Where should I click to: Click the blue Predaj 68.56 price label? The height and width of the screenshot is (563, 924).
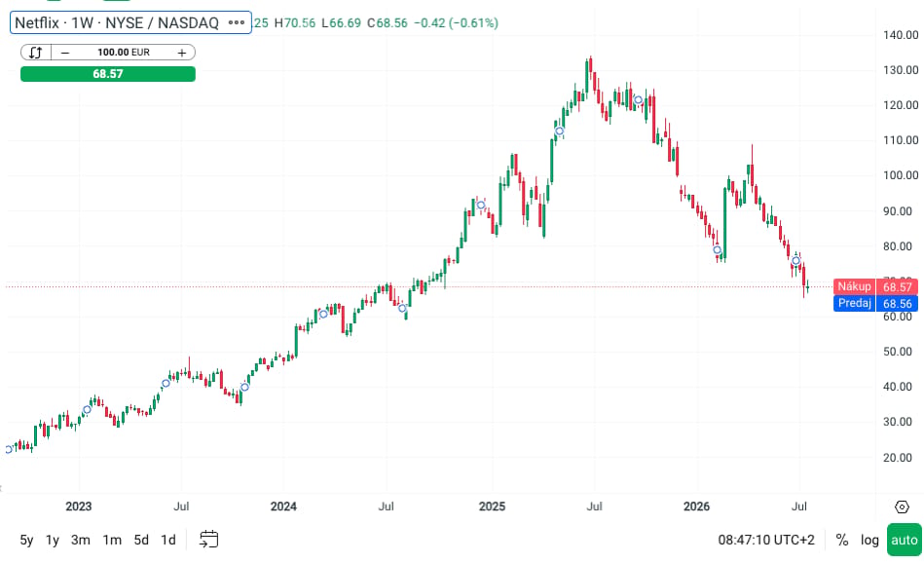coord(875,303)
